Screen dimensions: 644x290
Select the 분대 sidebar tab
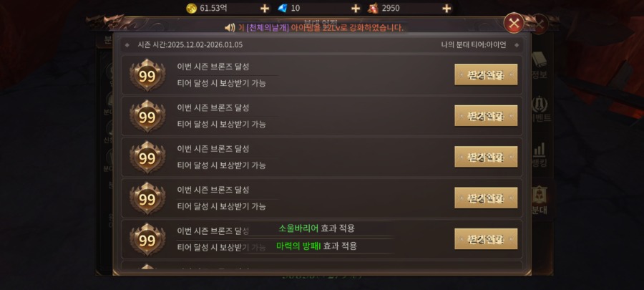[540, 200]
